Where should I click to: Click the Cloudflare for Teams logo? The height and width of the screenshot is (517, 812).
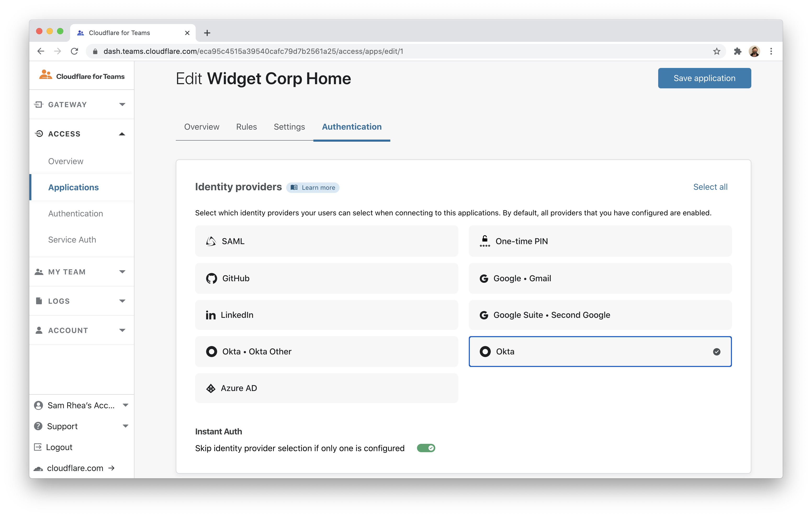click(x=82, y=76)
